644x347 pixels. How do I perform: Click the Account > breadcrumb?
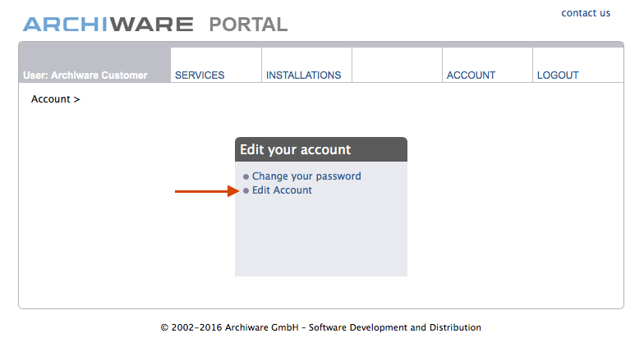point(50,99)
